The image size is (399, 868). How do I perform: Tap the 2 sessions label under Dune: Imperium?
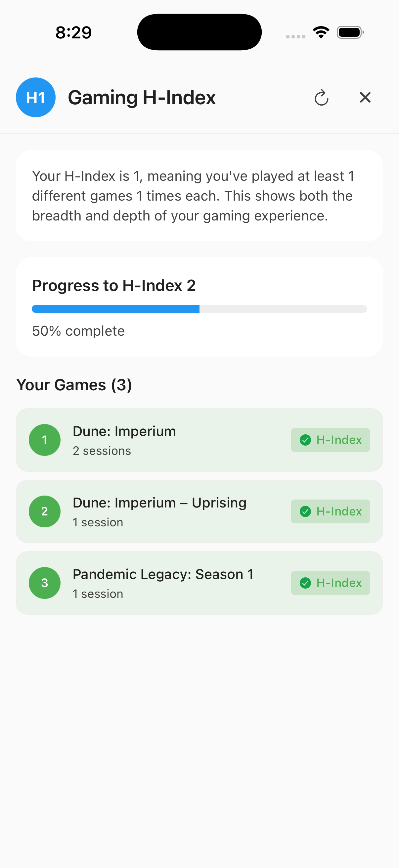pos(102,451)
